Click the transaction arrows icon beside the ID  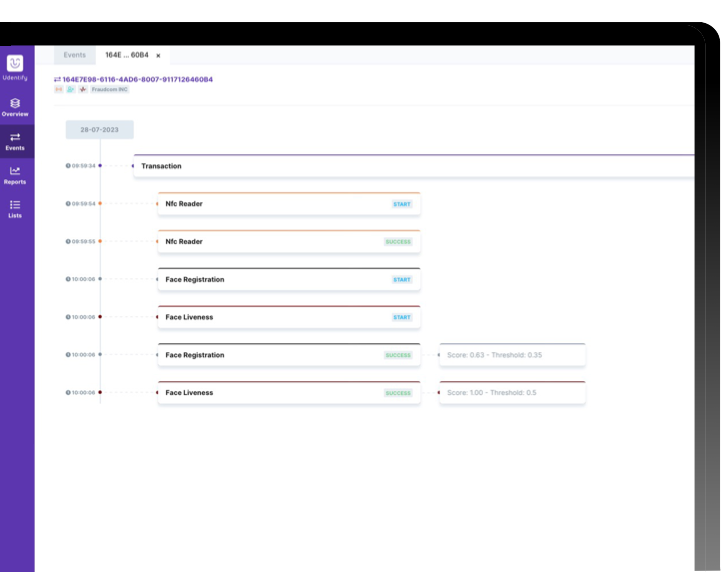click(x=57, y=79)
